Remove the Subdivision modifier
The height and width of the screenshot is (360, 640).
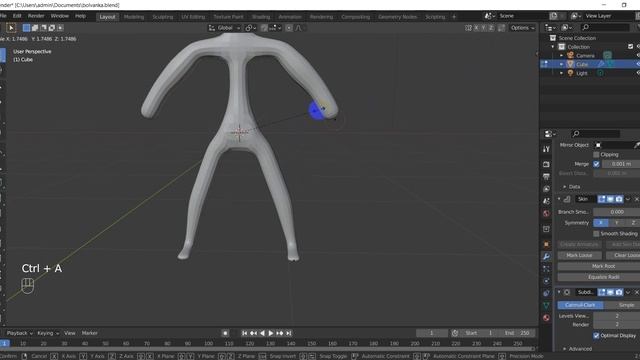pyautogui.click(x=636, y=292)
